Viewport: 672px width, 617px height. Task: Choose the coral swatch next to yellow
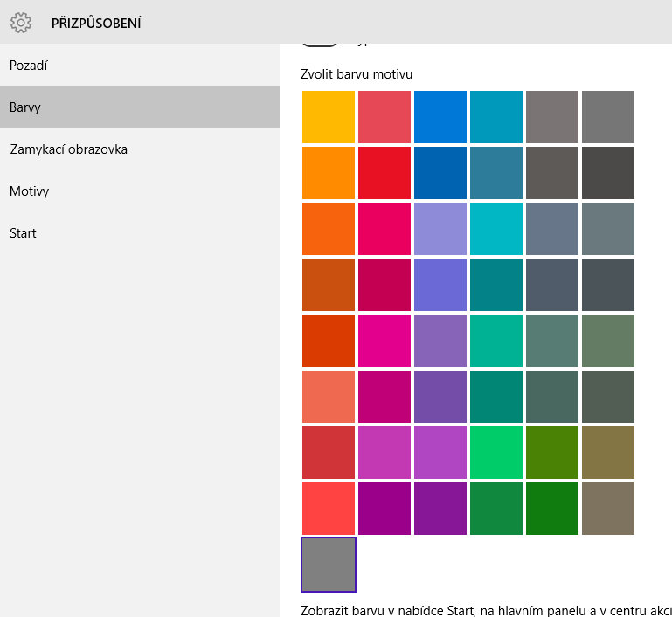[384, 117]
